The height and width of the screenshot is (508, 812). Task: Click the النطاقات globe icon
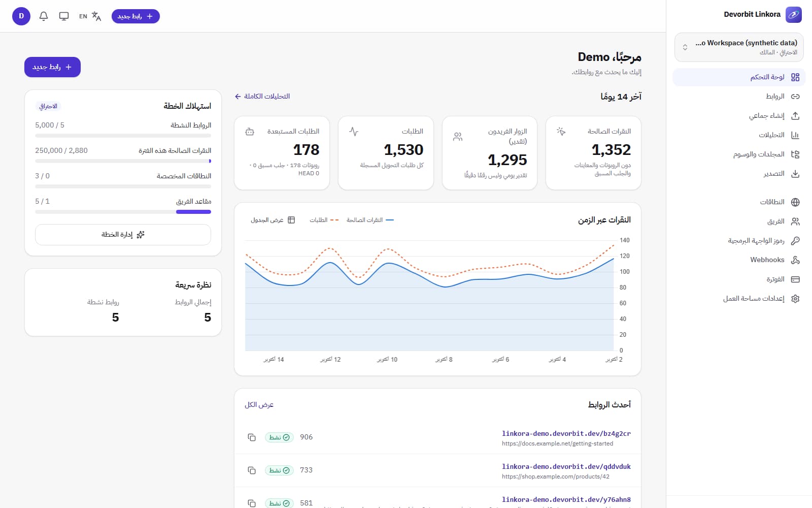[795, 202]
